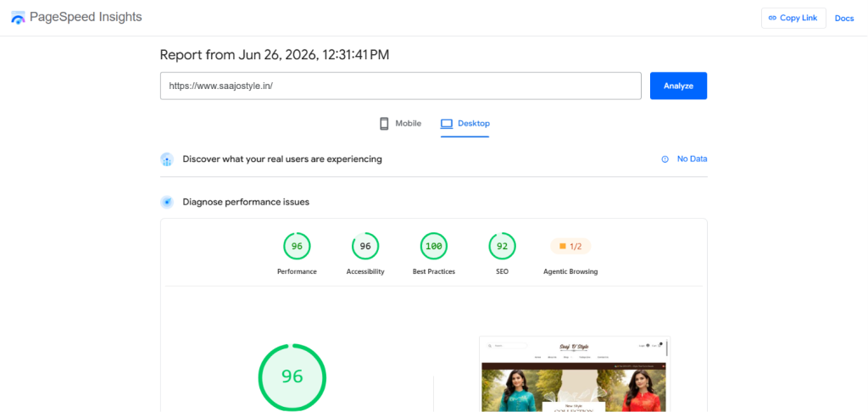This screenshot has width=868, height=412.
Task: Switch to the Mobile tab
Action: [400, 124]
